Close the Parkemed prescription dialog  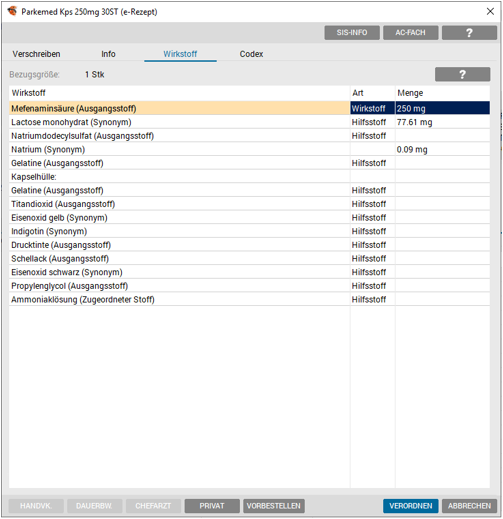(x=490, y=11)
